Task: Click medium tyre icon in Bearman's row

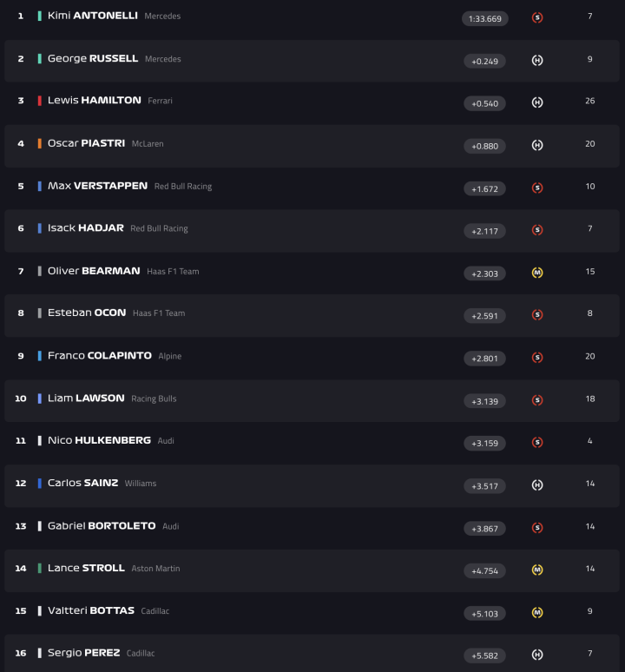Action: coord(537,273)
